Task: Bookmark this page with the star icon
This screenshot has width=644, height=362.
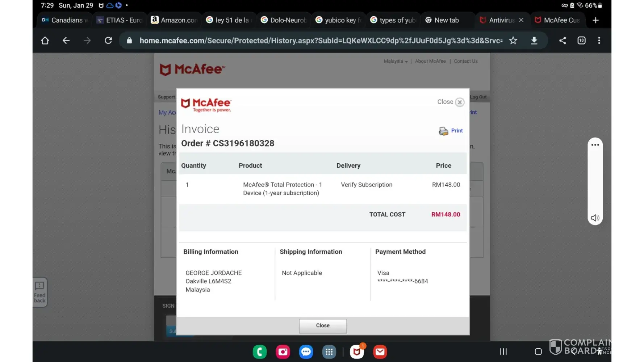Action: coord(513,41)
